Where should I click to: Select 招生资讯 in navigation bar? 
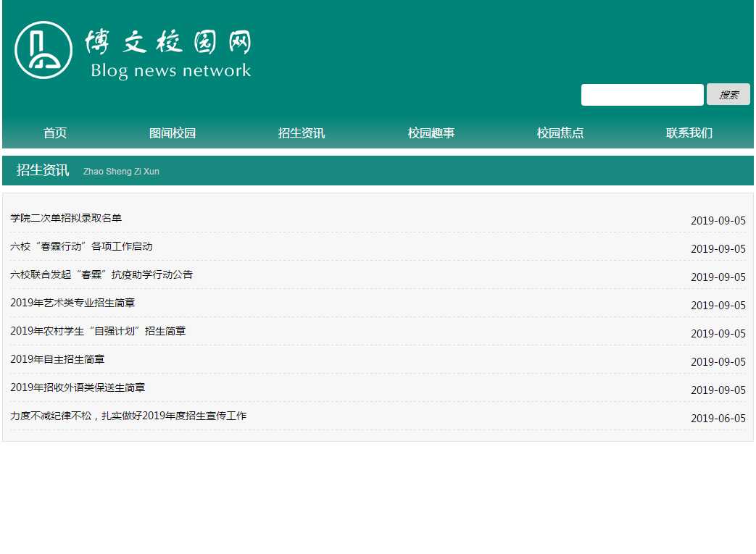pos(302,133)
